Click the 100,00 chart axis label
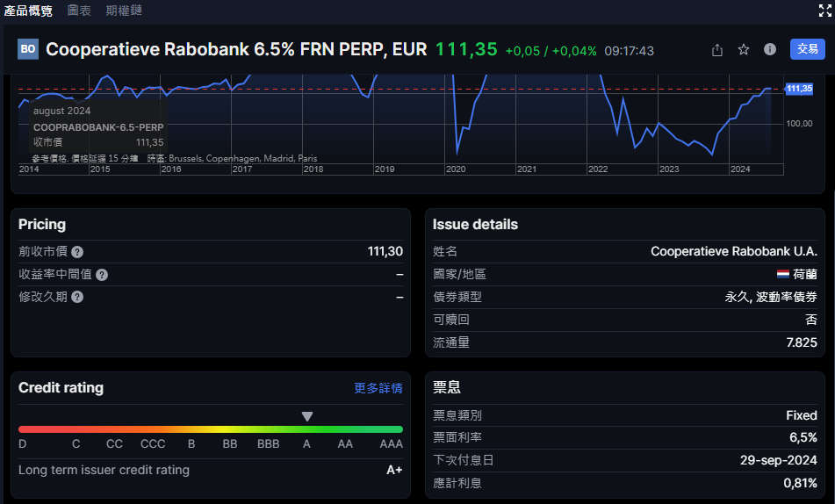The height and width of the screenshot is (504, 835). pos(799,124)
